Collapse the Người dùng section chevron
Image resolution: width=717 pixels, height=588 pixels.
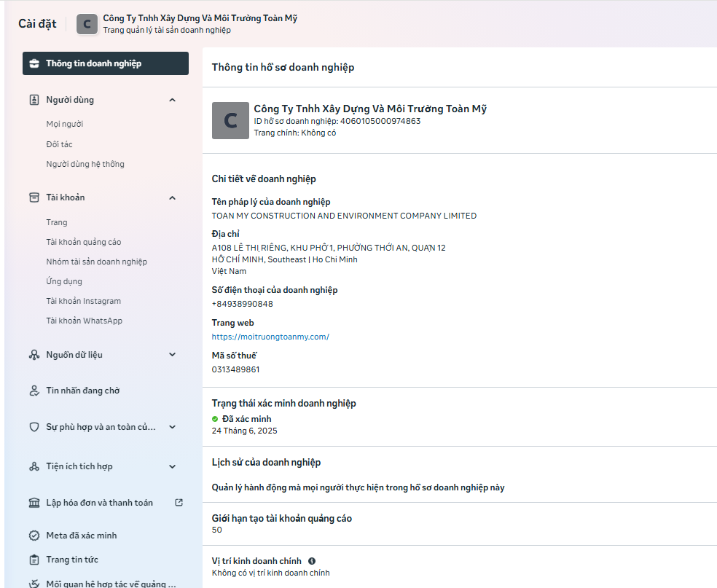173,100
